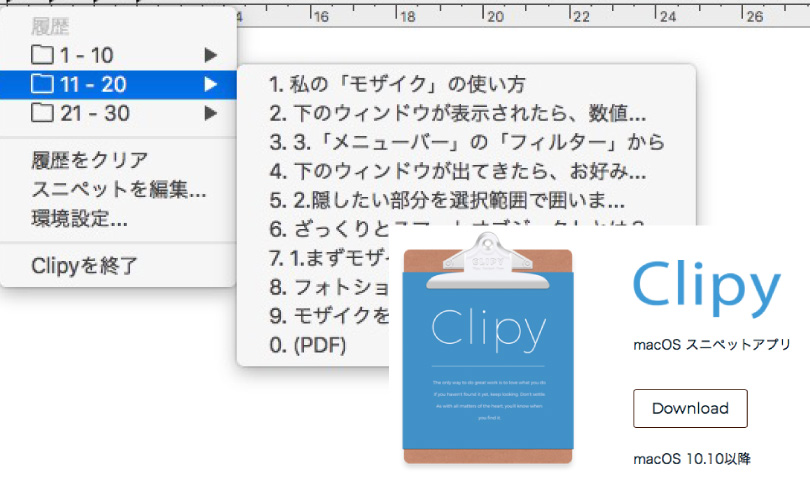
Task: Paste item 6. ざっくりと
Action: coord(329,229)
